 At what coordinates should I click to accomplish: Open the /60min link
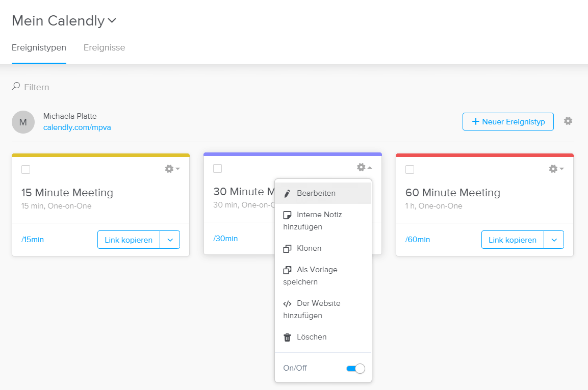click(x=418, y=239)
